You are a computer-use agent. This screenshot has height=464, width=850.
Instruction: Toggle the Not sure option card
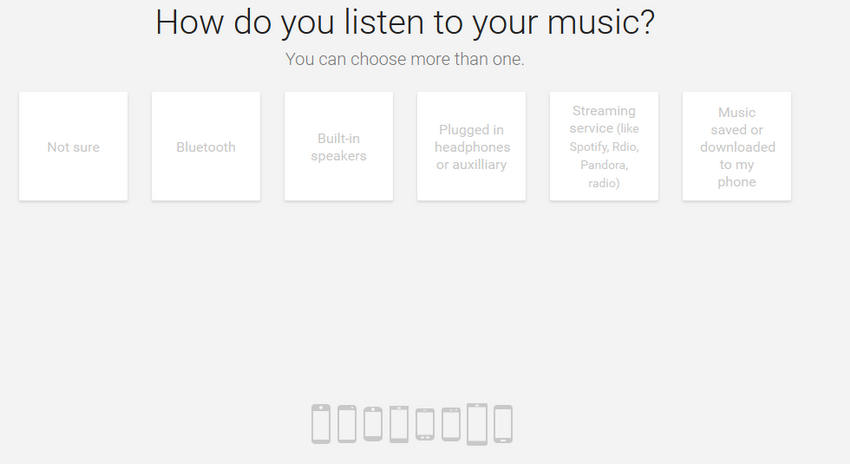73,146
